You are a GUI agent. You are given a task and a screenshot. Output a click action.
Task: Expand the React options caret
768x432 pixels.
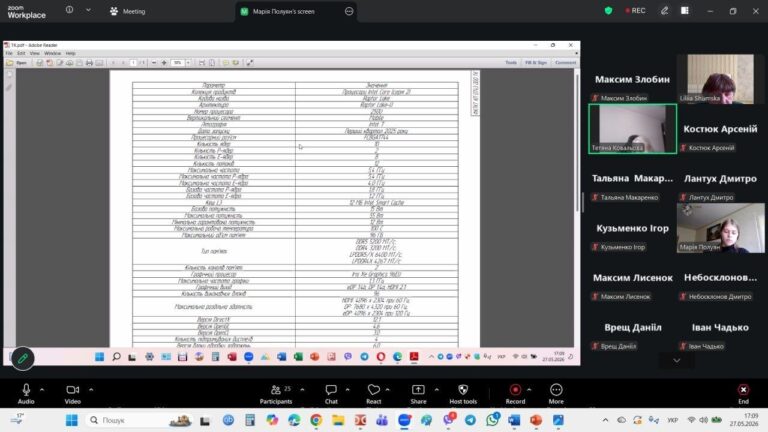tap(387, 390)
